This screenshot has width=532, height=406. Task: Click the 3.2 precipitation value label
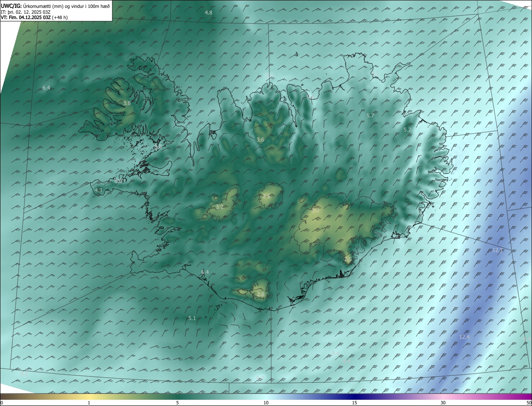(219, 207)
